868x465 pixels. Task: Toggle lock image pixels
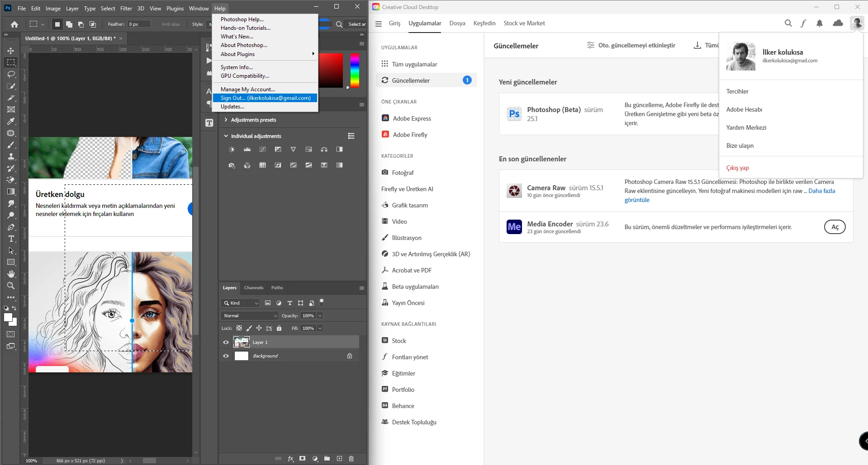249,329
